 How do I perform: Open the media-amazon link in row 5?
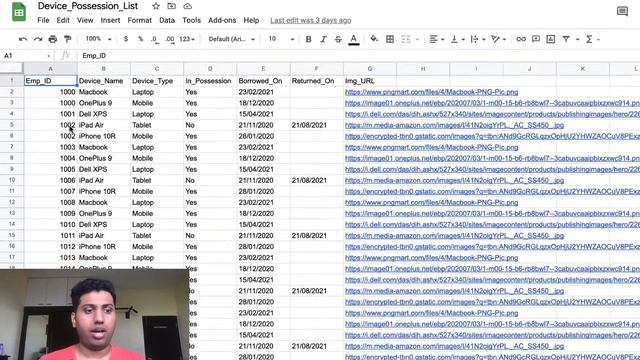coord(454,125)
